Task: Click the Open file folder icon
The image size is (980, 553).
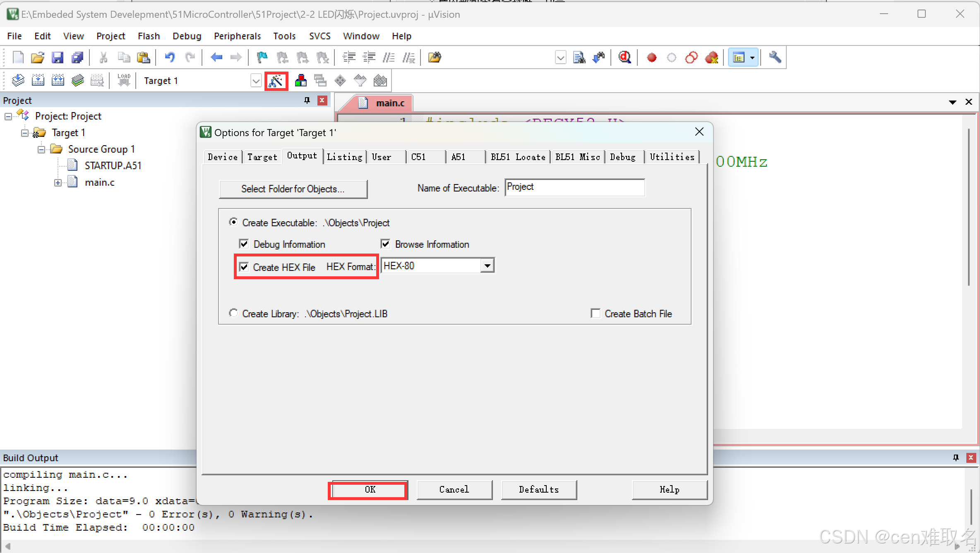Action: 37,57
